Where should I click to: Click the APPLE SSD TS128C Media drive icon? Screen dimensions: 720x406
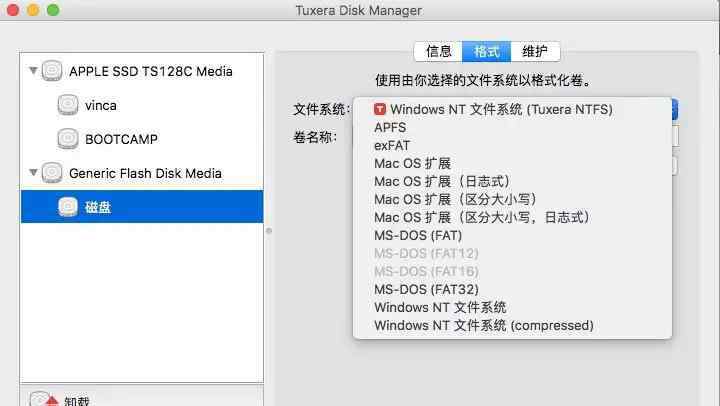tap(52, 71)
